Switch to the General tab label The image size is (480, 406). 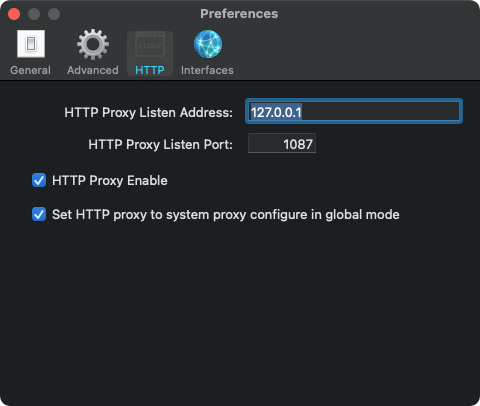coord(30,70)
